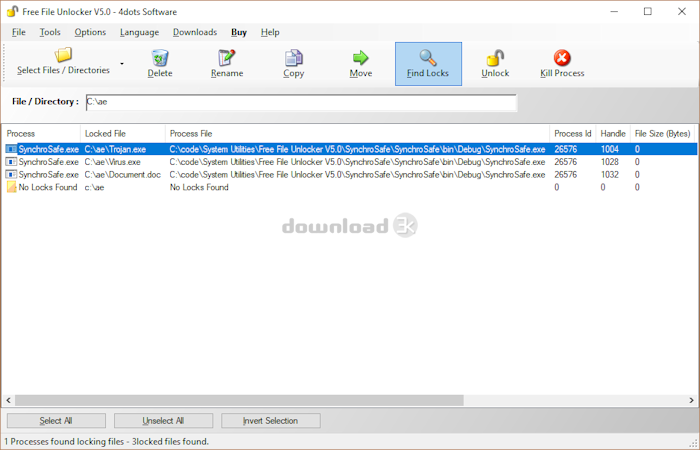
Task: Click process file path in Document.doc row
Action: point(357,175)
